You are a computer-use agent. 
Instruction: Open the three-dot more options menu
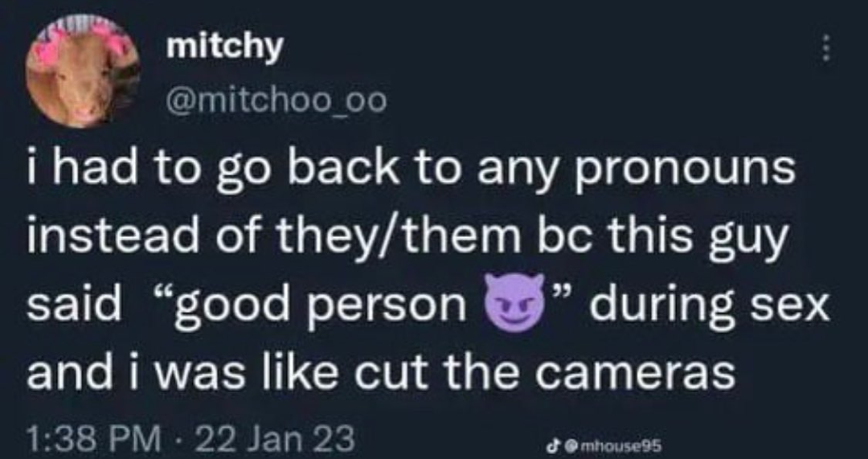pos(826,48)
